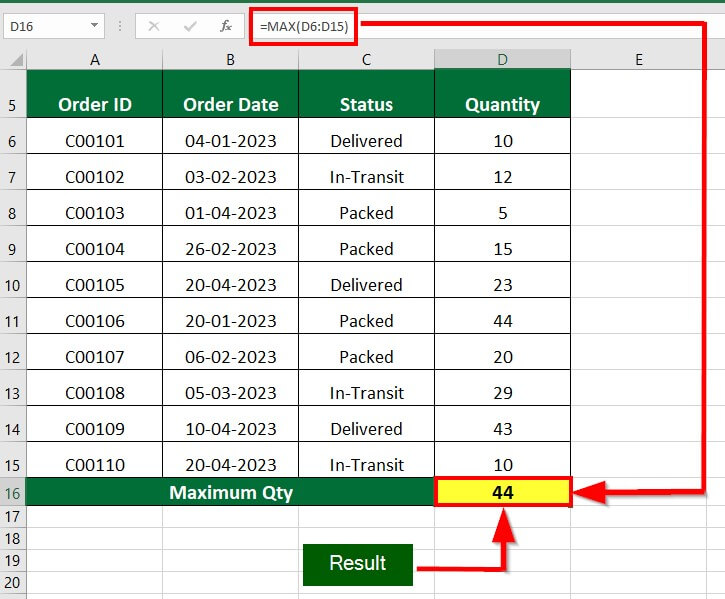Select column C header

point(366,60)
